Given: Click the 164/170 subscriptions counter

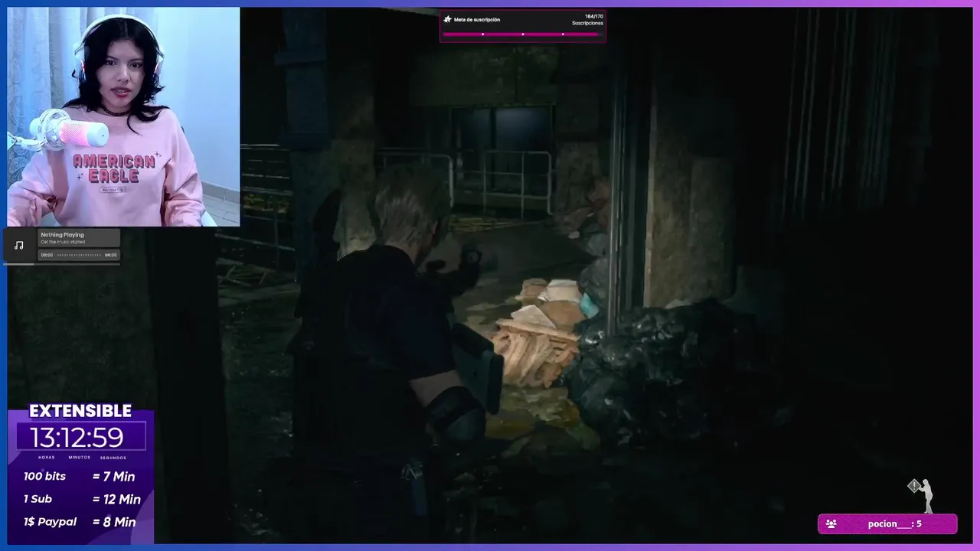Looking at the screenshot, I should (594, 16).
